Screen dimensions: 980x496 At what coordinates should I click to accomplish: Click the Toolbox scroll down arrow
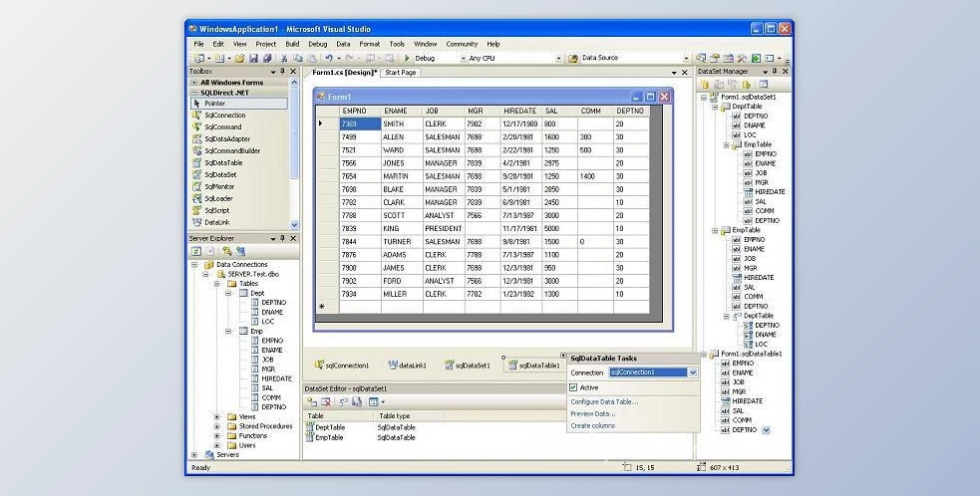click(x=294, y=224)
